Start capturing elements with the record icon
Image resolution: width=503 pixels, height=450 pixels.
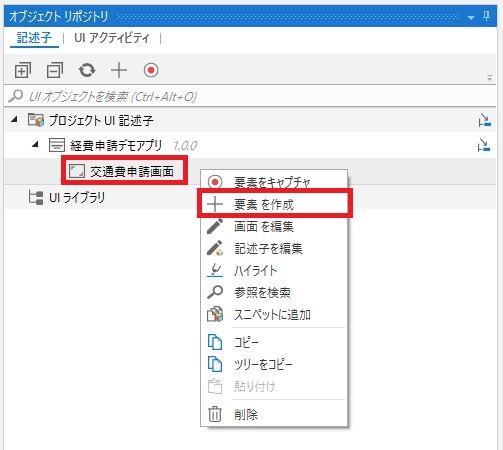(151, 70)
